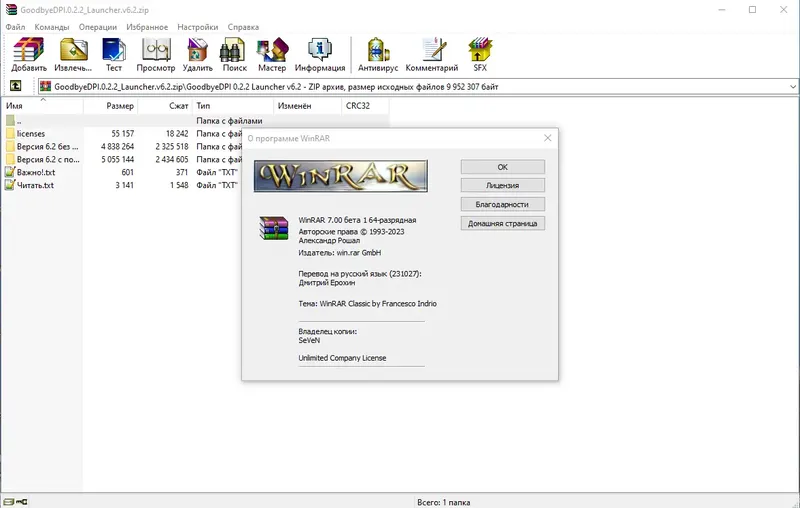Open the Настройки menu
Screen dimensions: 800x508
pyautogui.click(x=197, y=27)
